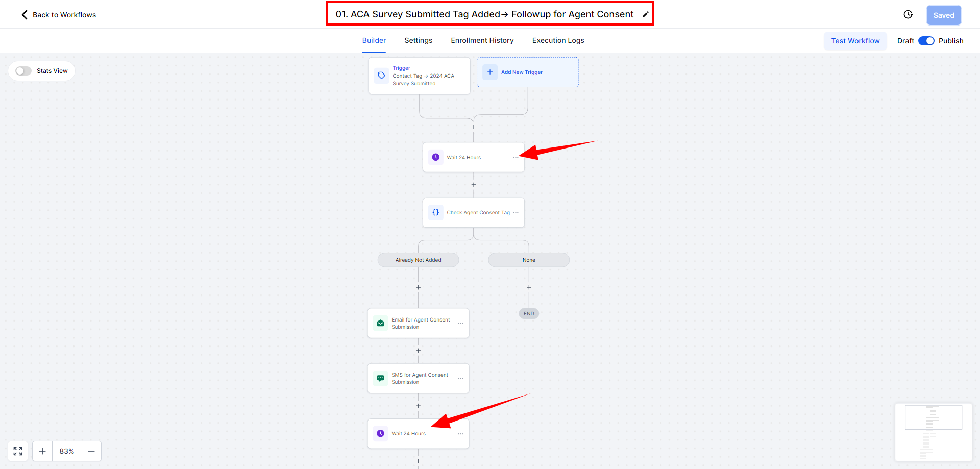
Task: Open version history clock icon
Action: pyautogui.click(x=908, y=15)
